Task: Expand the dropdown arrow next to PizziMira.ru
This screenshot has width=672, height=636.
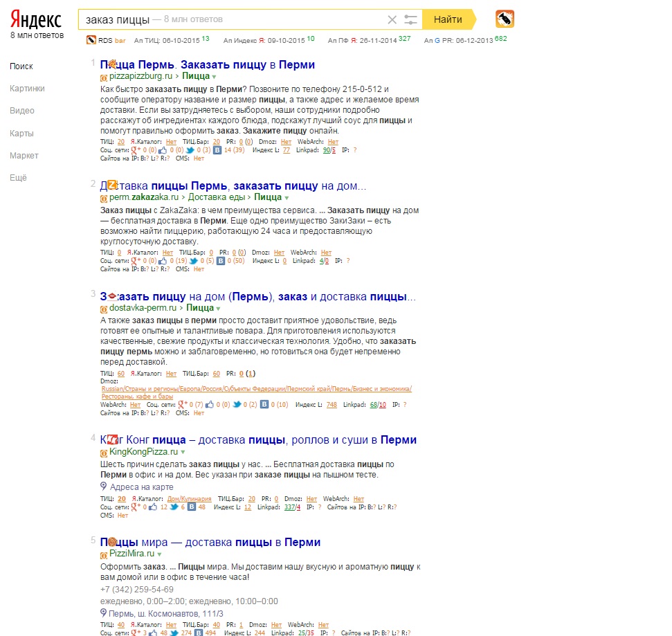Action: (159, 554)
